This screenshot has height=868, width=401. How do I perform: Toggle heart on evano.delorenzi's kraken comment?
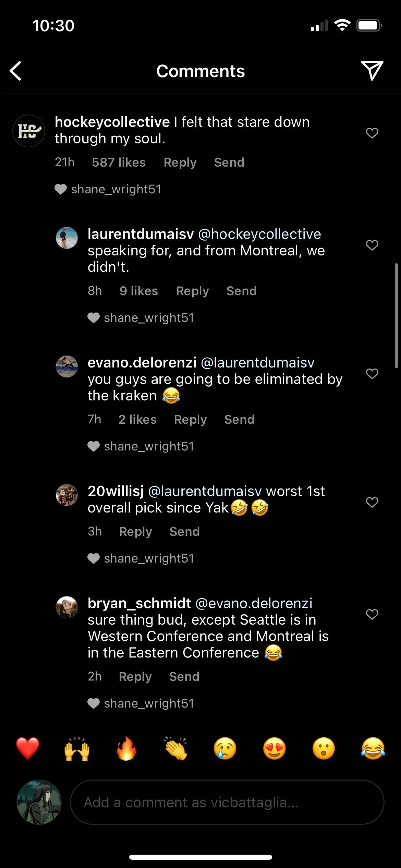pos(372,374)
